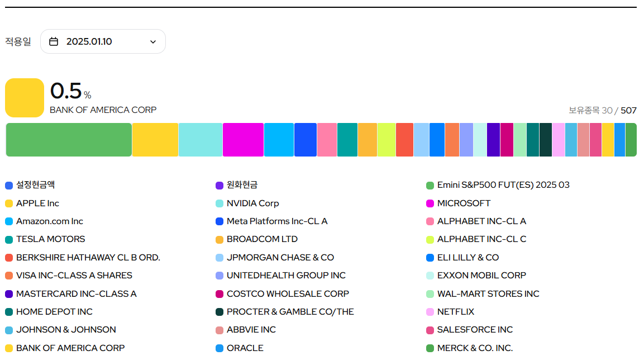Select the magenta MICROSOFT segment in the holdings bar
This screenshot has width=644, height=360.
[243, 140]
